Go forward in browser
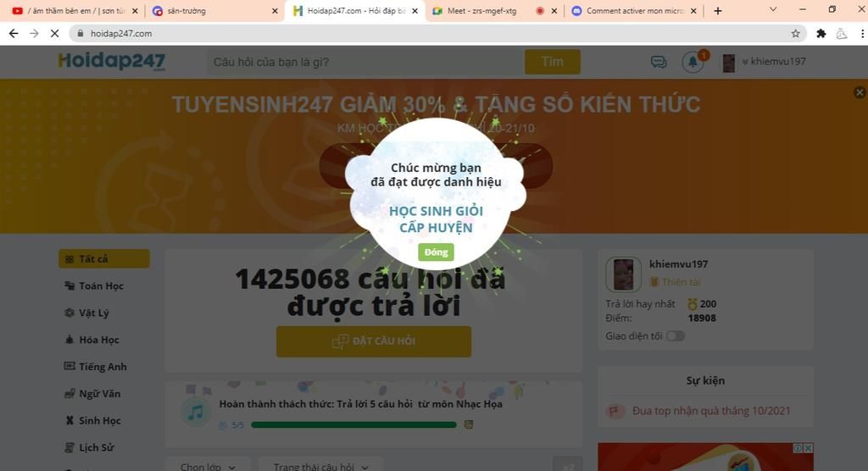 coord(34,33)
